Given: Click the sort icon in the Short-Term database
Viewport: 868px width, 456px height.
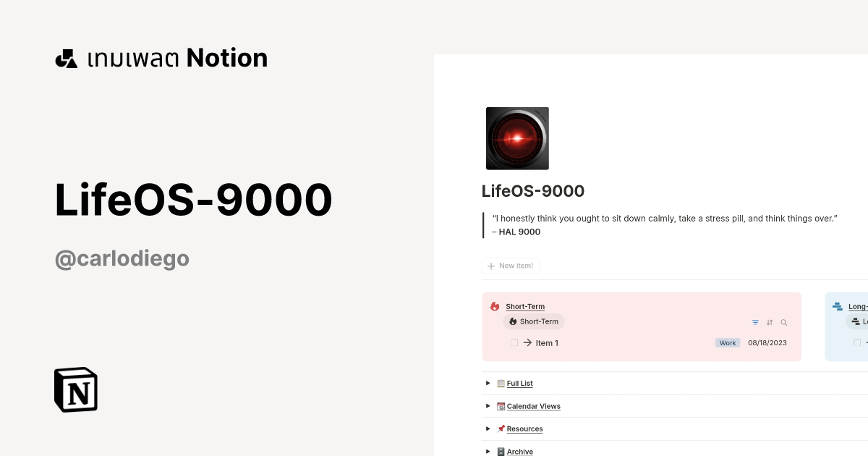Looking at the screenshot, I should pyautogui.click(x=770, y=322).
